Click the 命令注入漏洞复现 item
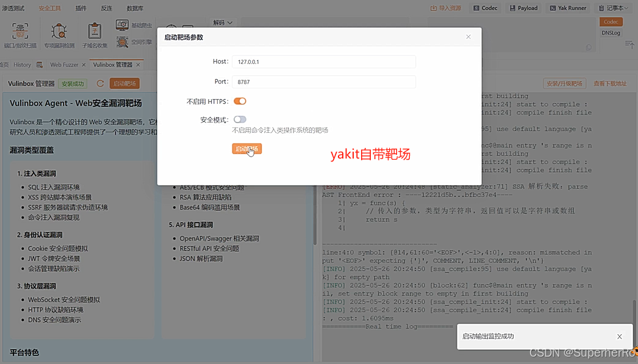Viewport: 638px width, 364px height. [x=54, y=218]
